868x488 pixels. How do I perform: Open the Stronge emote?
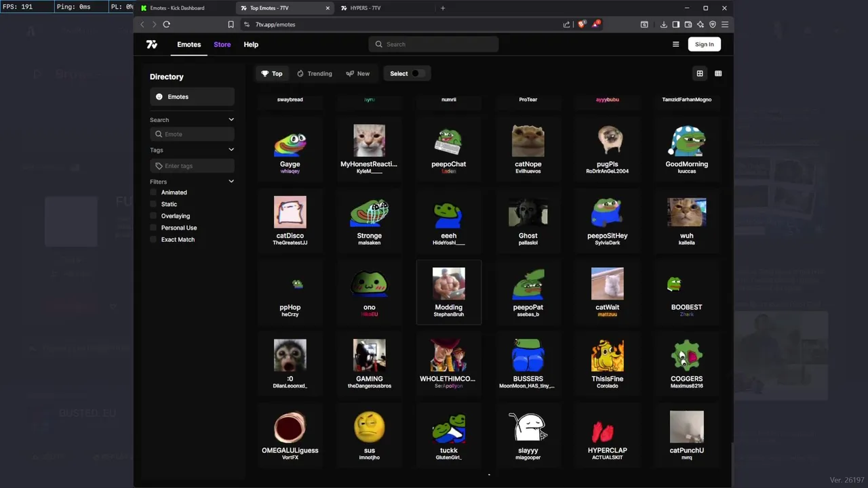pyautogui.click(x=370, y=220)
